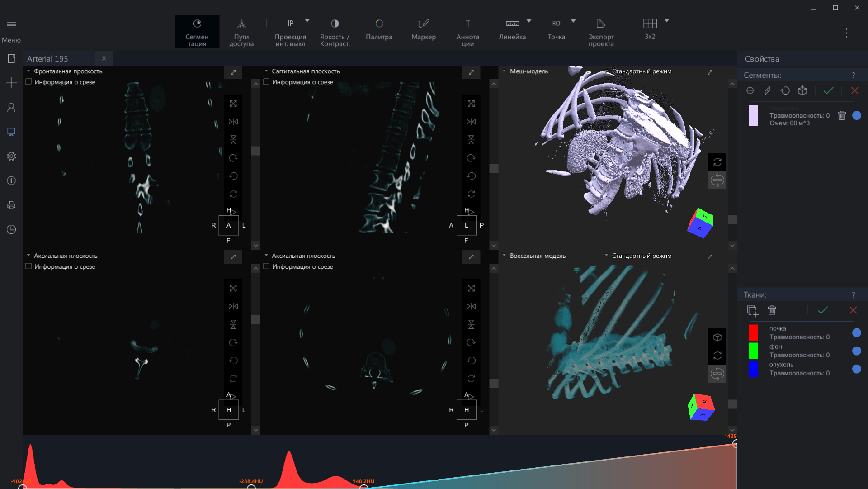Add new tissue in Ткани panel
This screenshot has height=489, width=868.
tap(752, 311)
